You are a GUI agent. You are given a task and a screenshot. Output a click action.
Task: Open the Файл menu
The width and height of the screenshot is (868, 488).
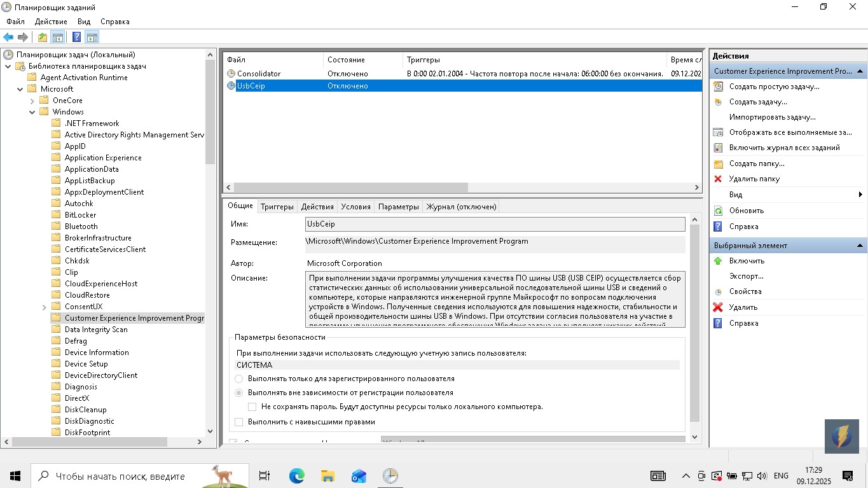[x=16, y=22]
